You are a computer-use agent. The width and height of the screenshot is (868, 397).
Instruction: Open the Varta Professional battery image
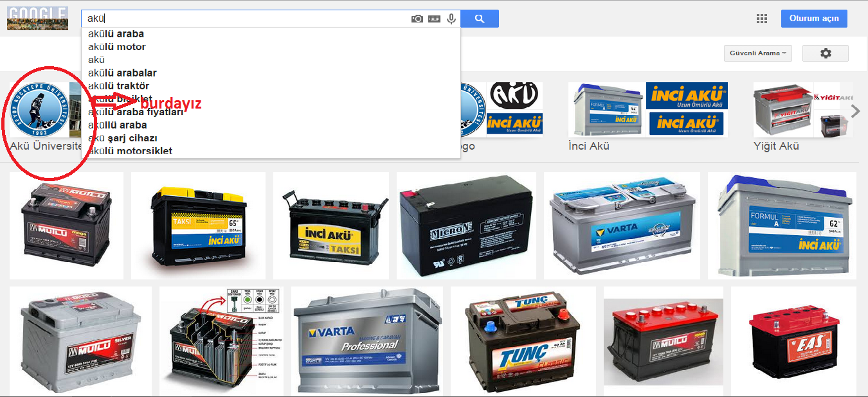(367, 341)
